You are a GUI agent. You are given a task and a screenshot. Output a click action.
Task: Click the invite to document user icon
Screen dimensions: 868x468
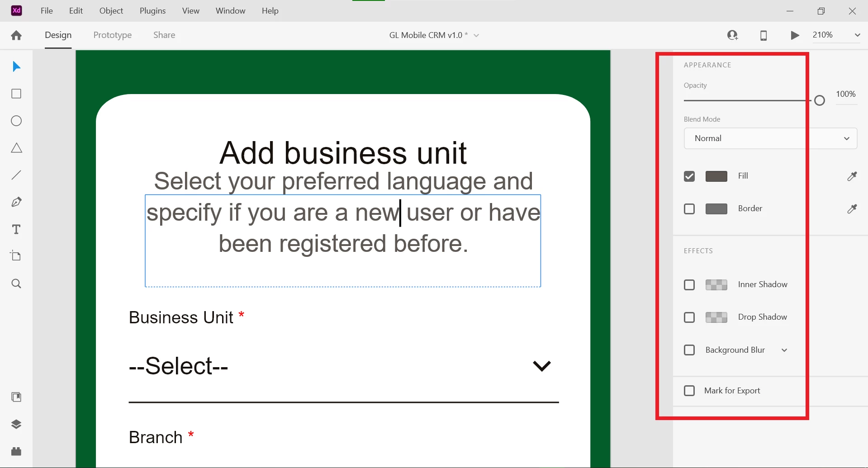tap(733, 35)
